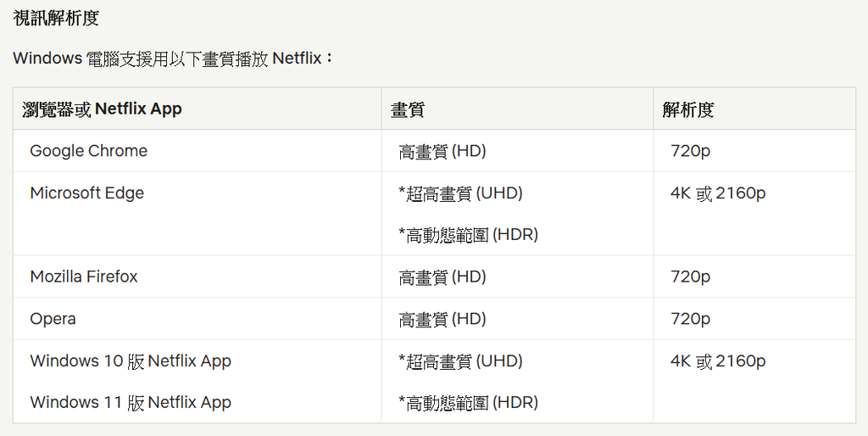Click Windows 10 版 Netflix App text

(131, 361)
